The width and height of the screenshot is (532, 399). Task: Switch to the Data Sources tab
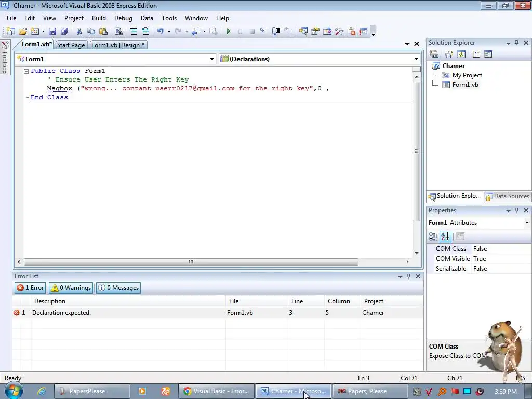507,196
